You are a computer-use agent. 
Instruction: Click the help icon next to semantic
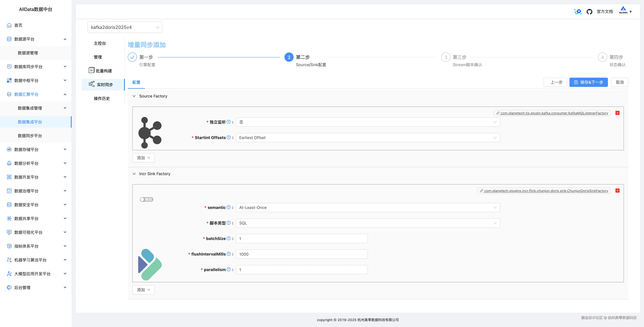tap(228, 207)
